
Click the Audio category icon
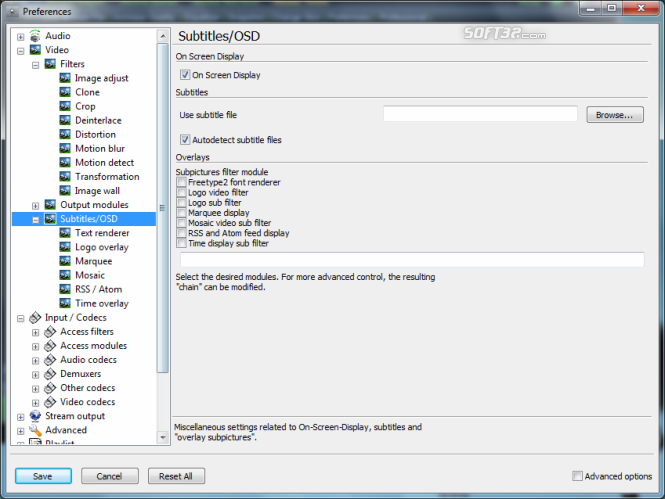[35, 36]
